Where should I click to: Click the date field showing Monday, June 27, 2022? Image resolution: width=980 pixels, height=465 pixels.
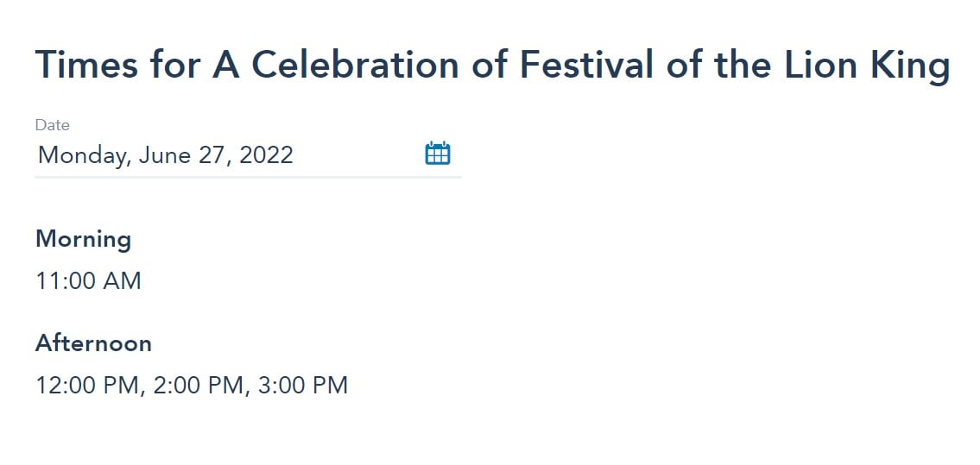[248, 154]
